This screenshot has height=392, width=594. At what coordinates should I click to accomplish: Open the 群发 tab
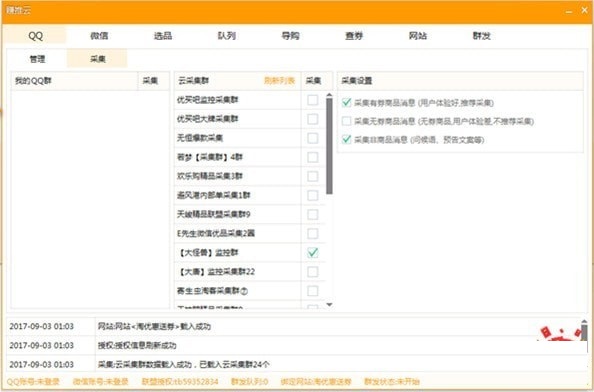click(x=481, y=36)
